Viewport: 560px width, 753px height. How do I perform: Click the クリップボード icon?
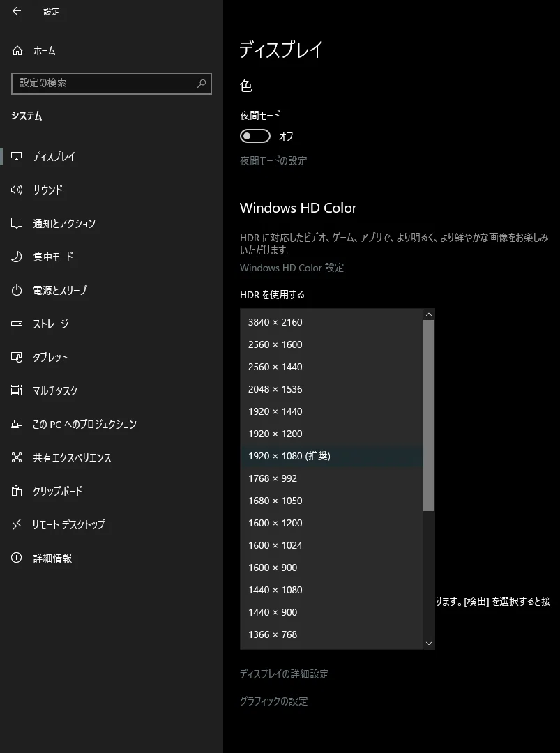[17, 491]
